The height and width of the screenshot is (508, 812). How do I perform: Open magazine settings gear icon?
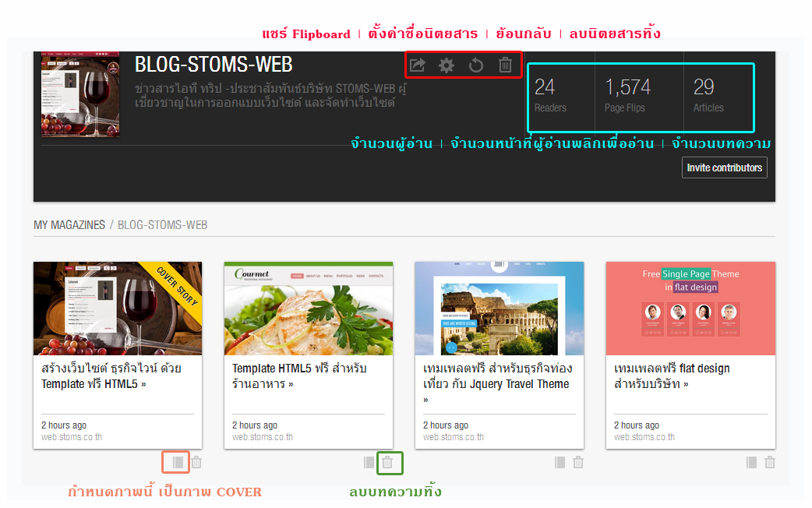[x=447, y=65]
